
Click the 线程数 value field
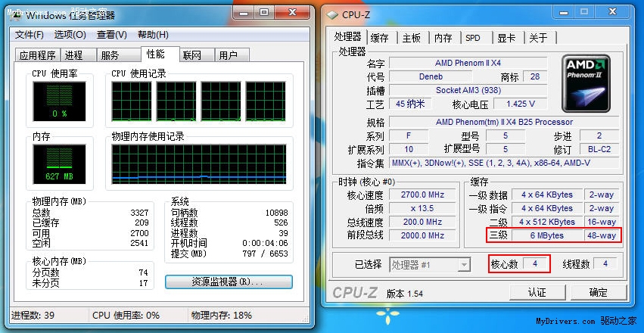[605, 263]
